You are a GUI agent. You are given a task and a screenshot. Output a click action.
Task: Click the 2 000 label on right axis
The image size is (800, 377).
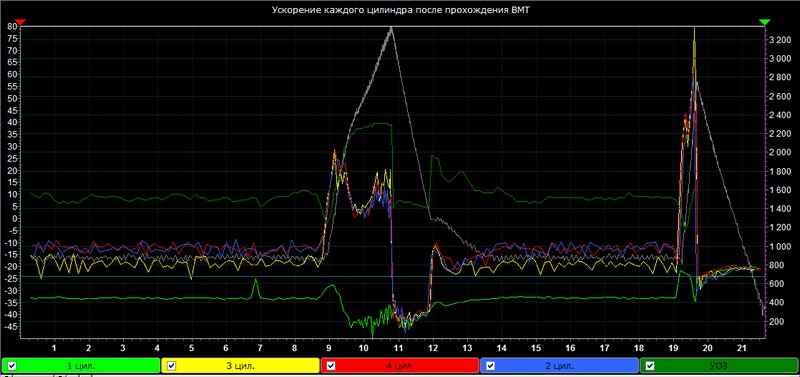pyautogui.click(x=780, y=153)
